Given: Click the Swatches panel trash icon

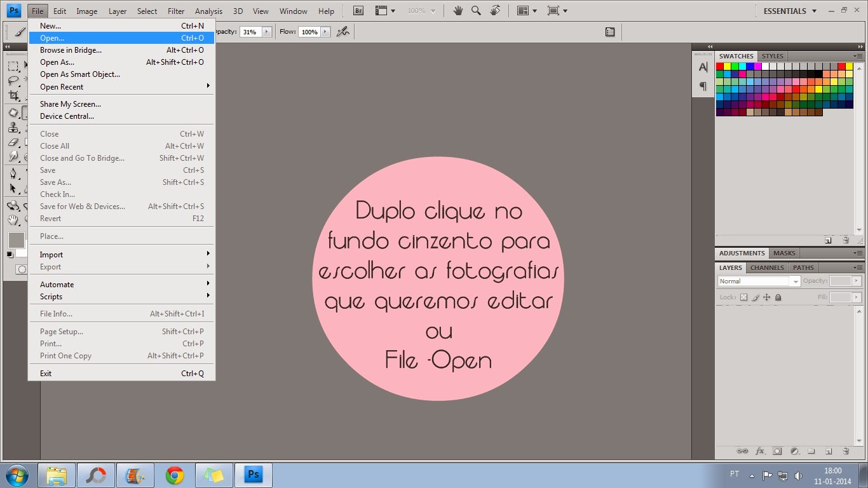Looking at the screenshot, I should (846, 240).
